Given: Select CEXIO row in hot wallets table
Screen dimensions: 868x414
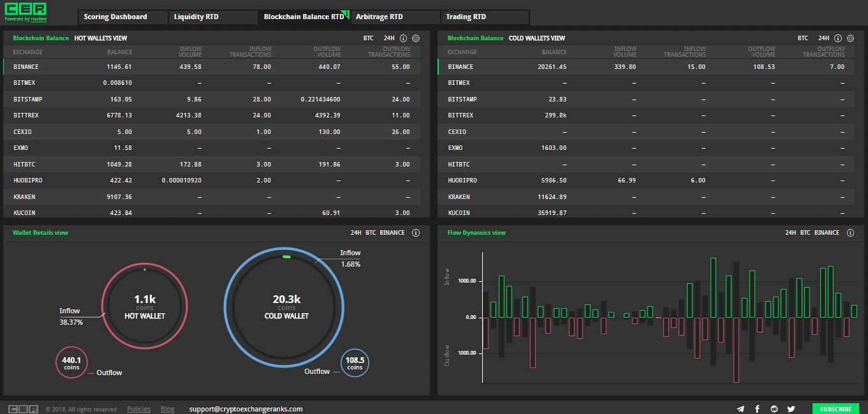Looking at the screenshot, I should pyautogui.click(x=212, y=132).
